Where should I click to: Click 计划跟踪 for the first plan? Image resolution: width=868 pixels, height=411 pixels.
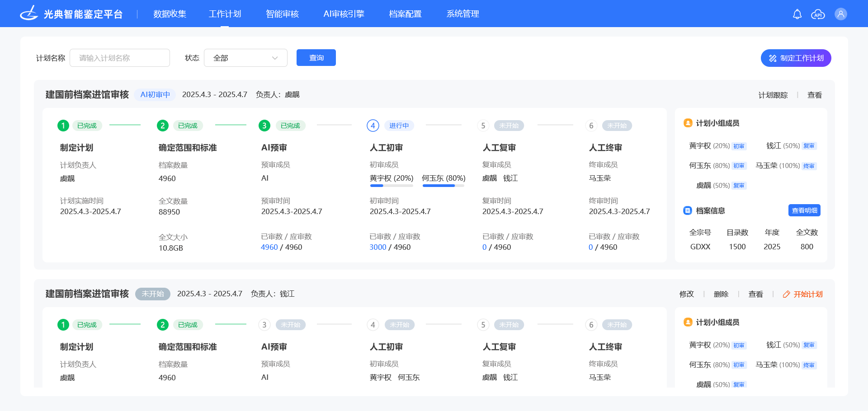point(773,95)
